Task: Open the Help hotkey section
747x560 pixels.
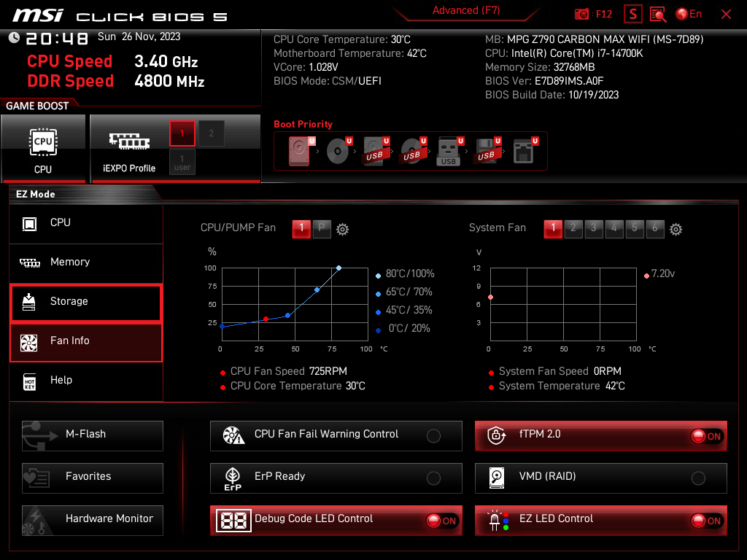Action: pyautogui.click(x=86, y=381)
